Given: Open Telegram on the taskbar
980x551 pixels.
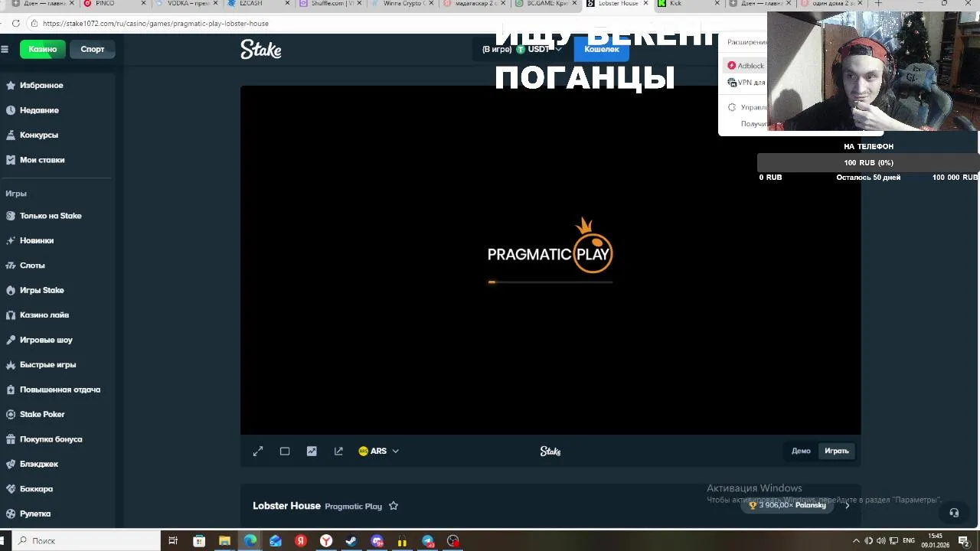Looking at the screenshot, I should (428, 541).
